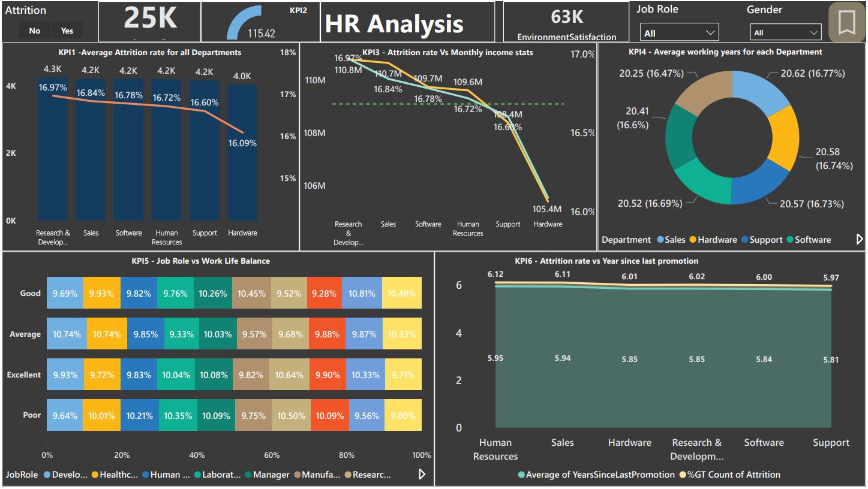Select the Hardware legend item in KPI4
Screen dimensions: 868x489
click(x=713, y=240)
